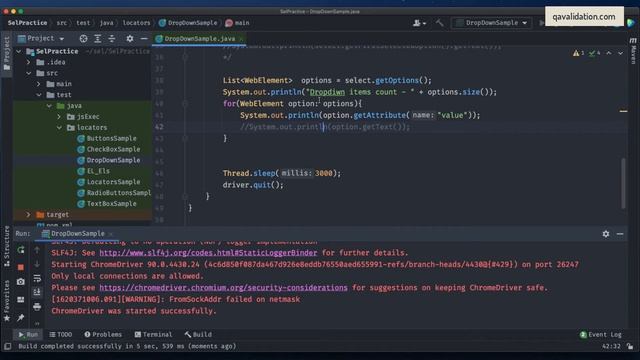
Task: Click the main method breadcrumb
Action: (237, 23)
